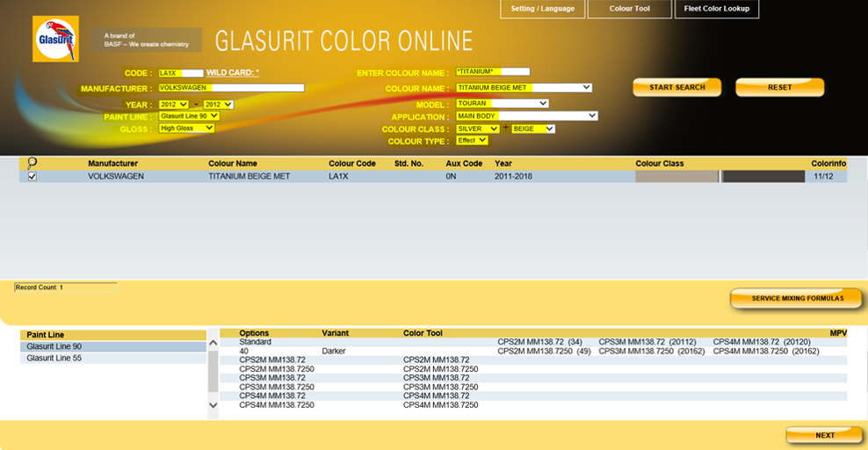The height and width of the screenshot is (450, 868).
Task: Click CPS3M MM138.72 (20112) formula
Action: tap(647, 342)
